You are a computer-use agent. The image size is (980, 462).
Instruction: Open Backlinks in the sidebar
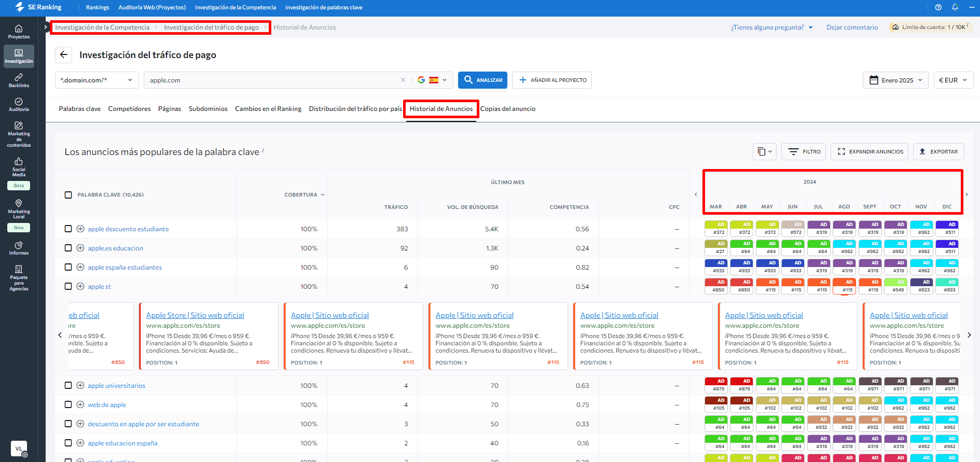pos(19,80)
